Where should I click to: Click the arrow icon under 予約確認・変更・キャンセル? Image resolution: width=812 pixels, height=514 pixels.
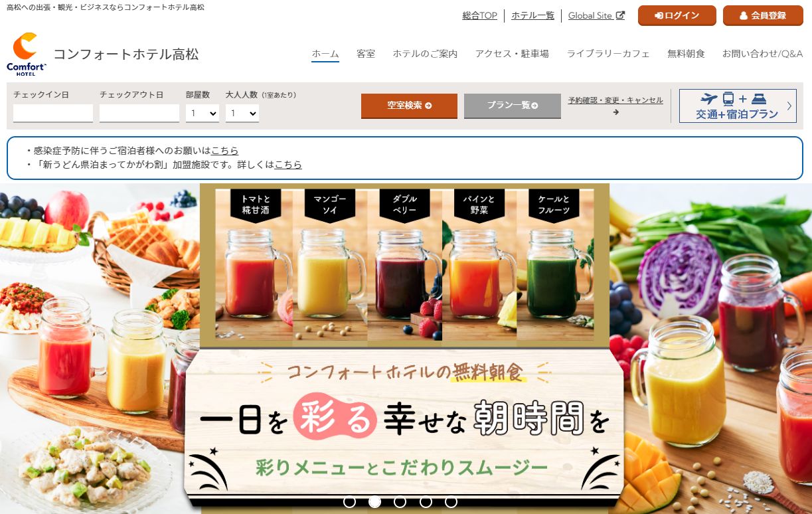(615, 112)
